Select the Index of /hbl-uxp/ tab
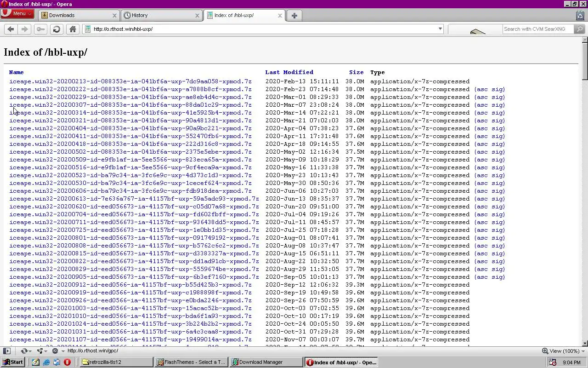The width and height of the screenshot is (588, 368). 244,15
